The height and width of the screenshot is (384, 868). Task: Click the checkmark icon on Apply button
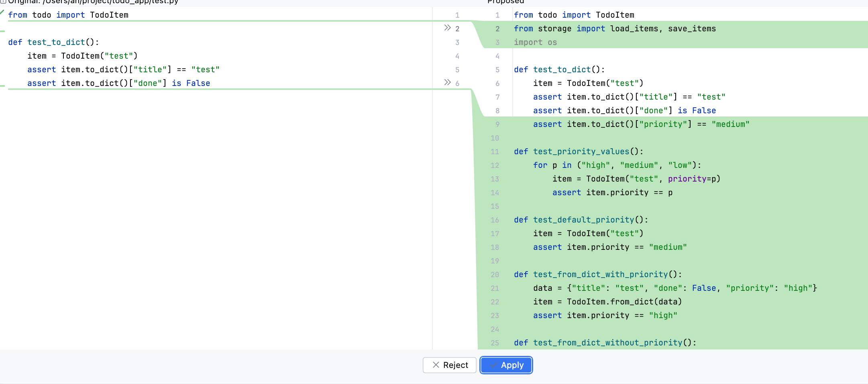click(x=493, y=365)
